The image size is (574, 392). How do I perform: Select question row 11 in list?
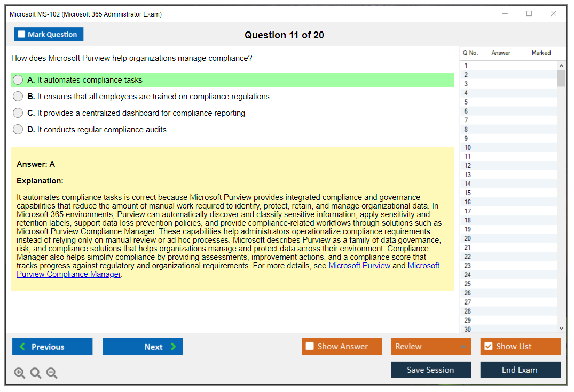point(508,156)
